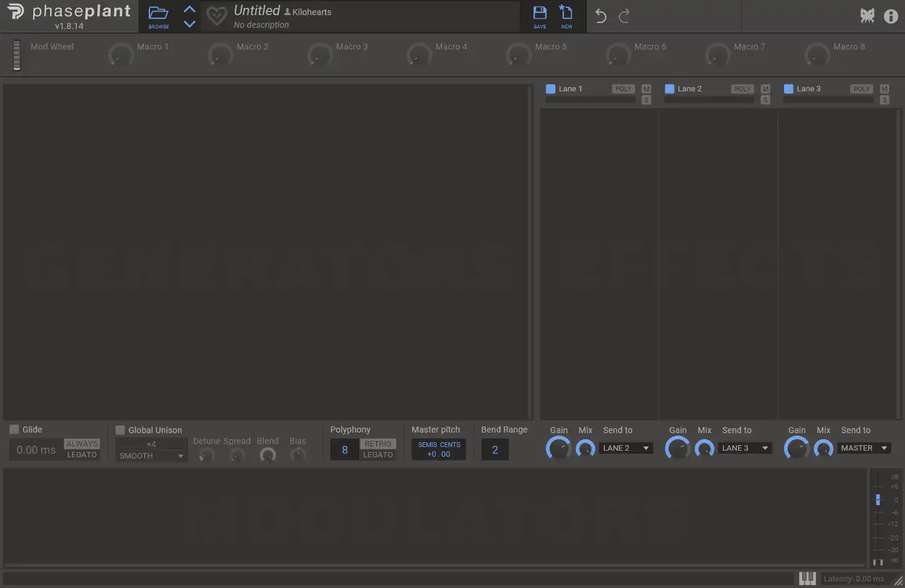Click the Save preset icon
This screenshot has width=905, height=588.
(x=540, y=15)
